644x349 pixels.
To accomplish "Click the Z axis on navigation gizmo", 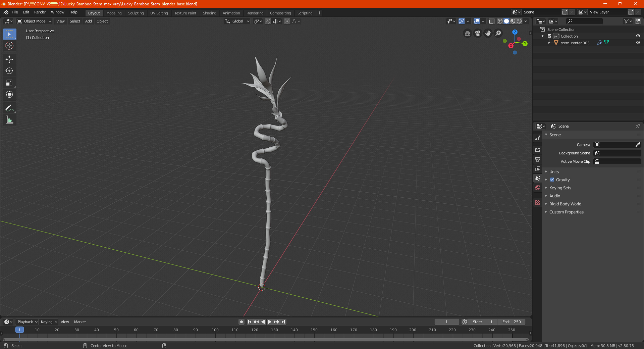I will pos(515,32).
